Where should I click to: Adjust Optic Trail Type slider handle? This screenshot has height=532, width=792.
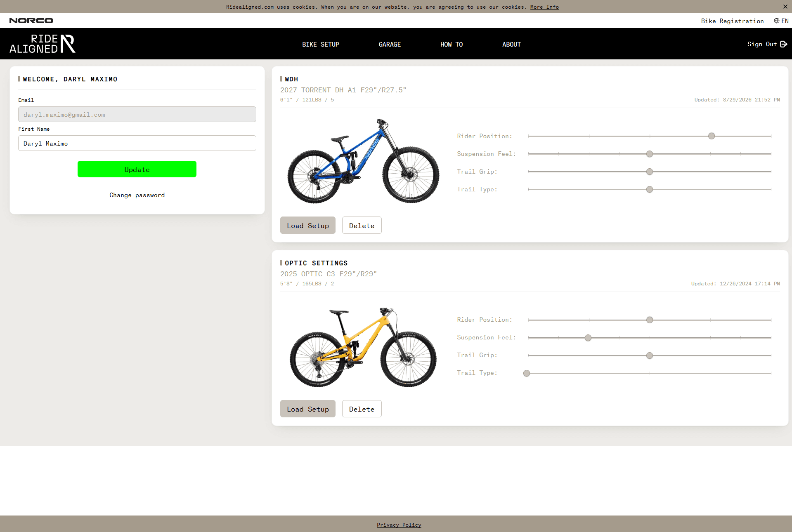point(527,373)
